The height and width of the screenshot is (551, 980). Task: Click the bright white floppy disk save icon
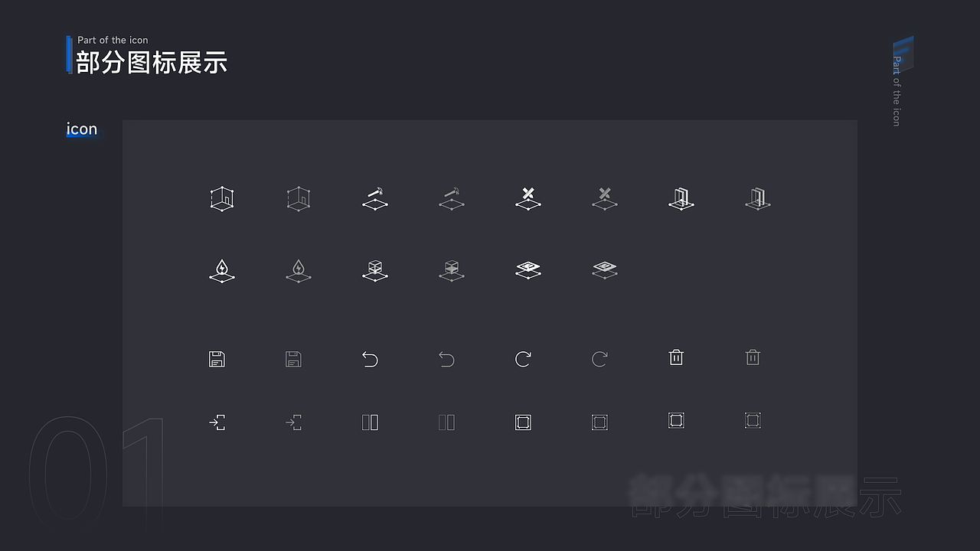point(217,359)
